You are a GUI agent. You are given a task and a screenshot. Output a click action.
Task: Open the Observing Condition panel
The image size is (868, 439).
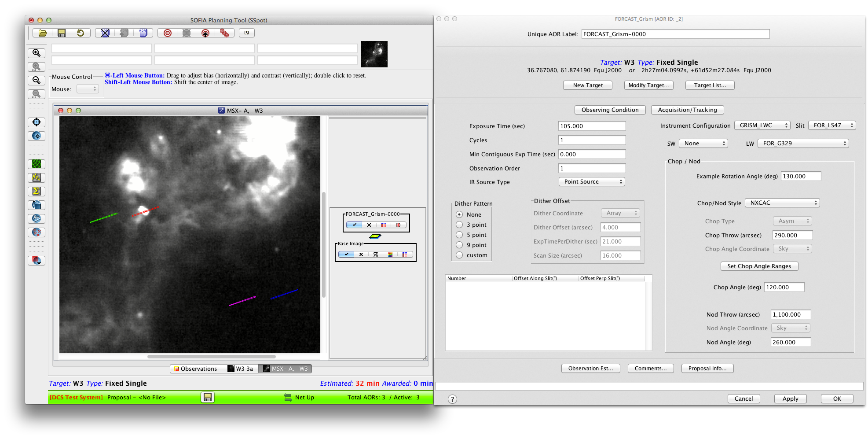pyautogui.click(x=610, y=110)
